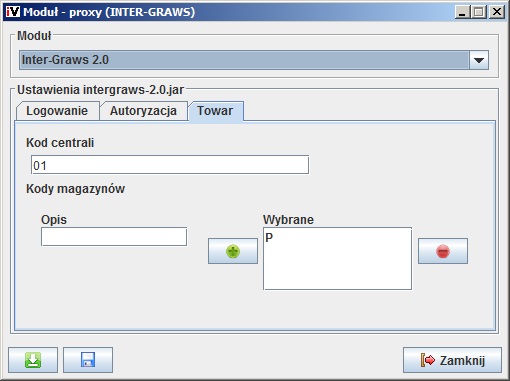
Task: Close the window with the X button
Action: (497, 12)
